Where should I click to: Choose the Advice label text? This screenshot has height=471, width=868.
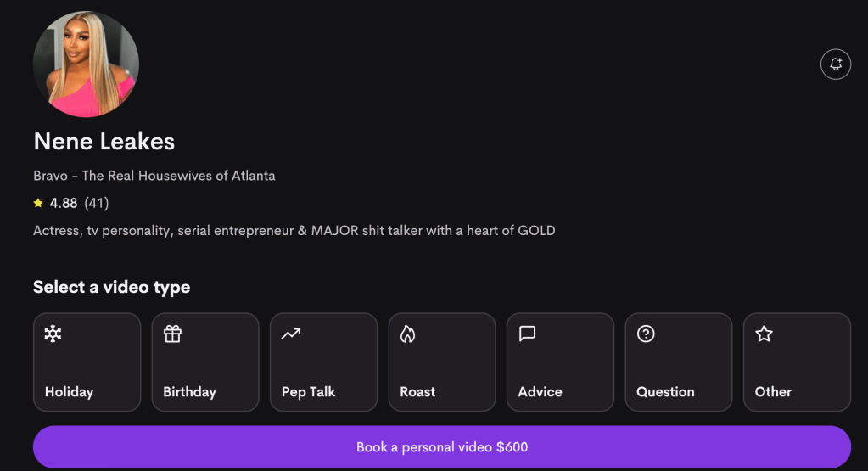pyautogui.click(x=540, y=392)
